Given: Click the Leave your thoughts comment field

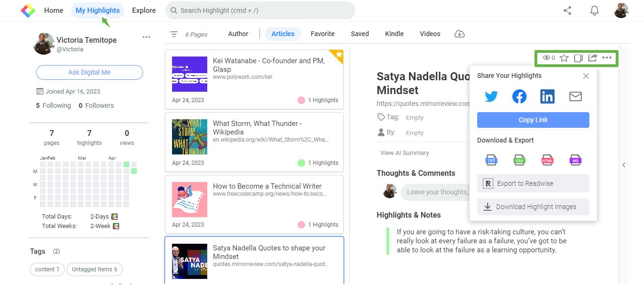Looking at the screenshot, I should pos(434,192).
